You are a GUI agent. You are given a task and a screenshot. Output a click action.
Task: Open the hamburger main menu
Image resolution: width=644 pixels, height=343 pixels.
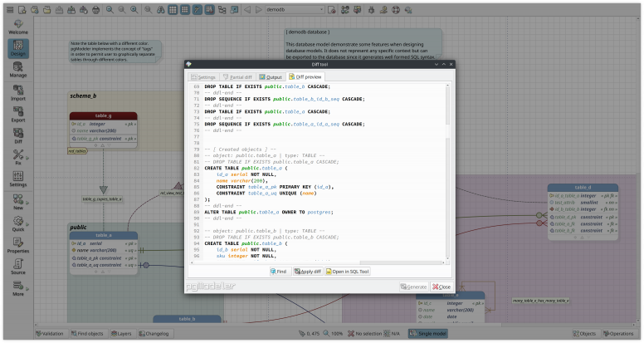10,9
